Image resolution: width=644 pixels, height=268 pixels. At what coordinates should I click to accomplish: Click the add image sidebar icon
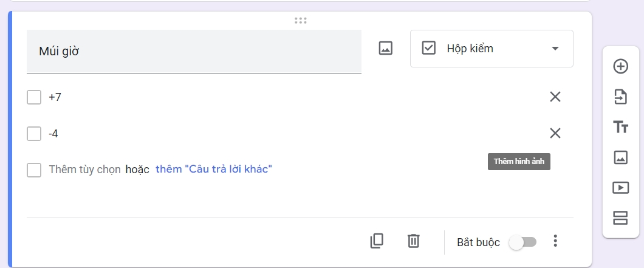620,157
